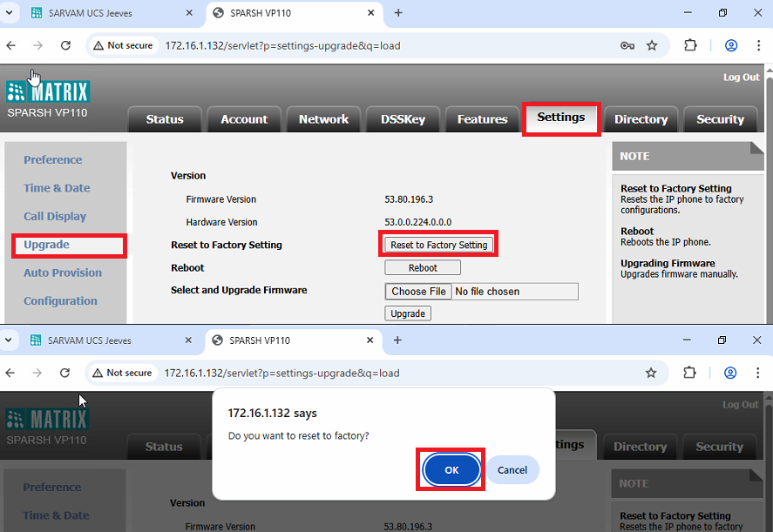Click Choose File for firmware

coord(418,292)
